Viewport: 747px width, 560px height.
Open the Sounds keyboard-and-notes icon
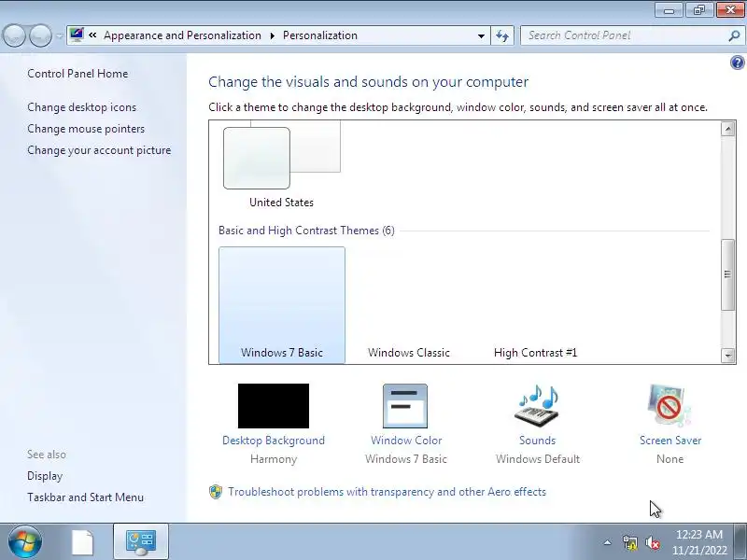point(536,406)
